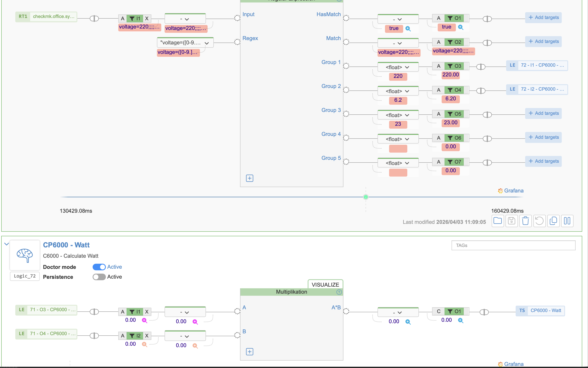This screenshot has height=368, width=588.
Task: Toggle Doctor mode switch off
Action: (x=99, y=267)
